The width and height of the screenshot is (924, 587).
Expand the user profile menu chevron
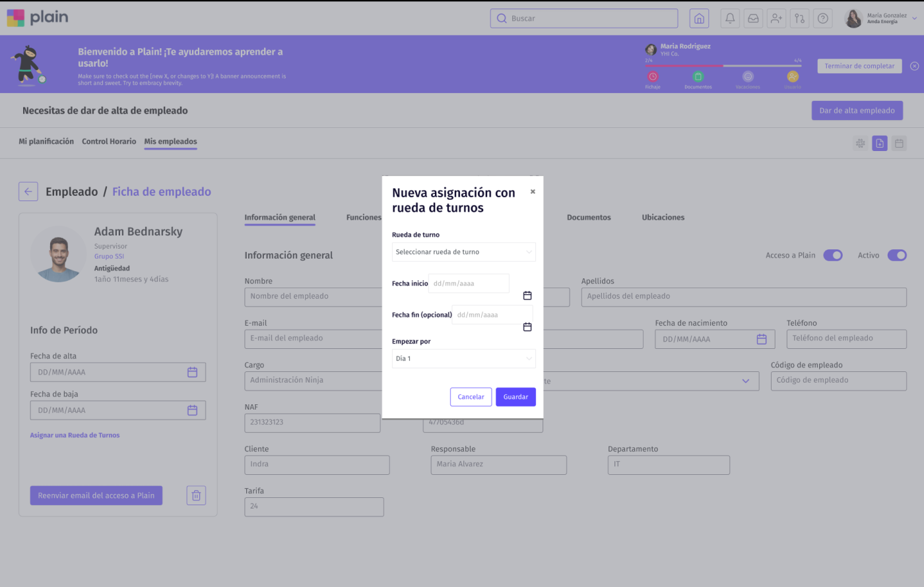click(914, 18)
